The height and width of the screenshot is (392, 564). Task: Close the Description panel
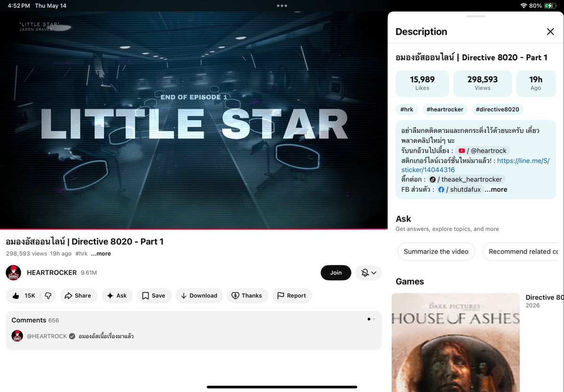550,31
